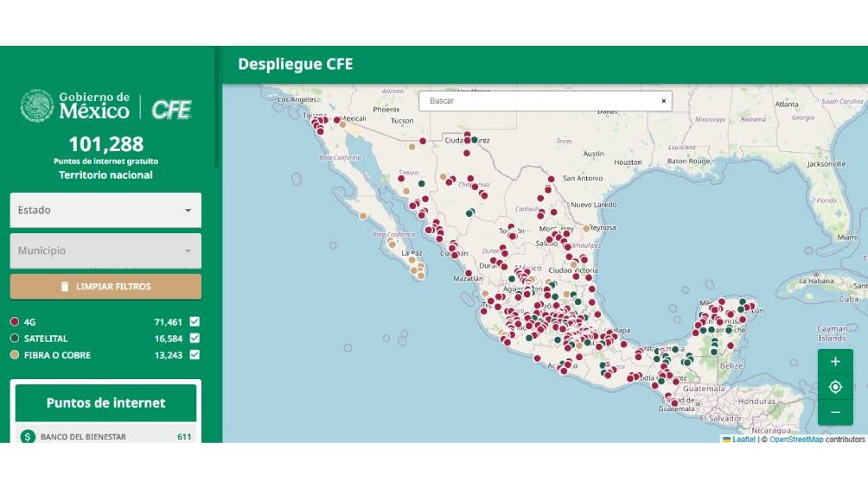Image resolution: width=868 pixels, height=488 pixels.
Task: Expand the Municipio dropdown list
Action: point(105,250)
